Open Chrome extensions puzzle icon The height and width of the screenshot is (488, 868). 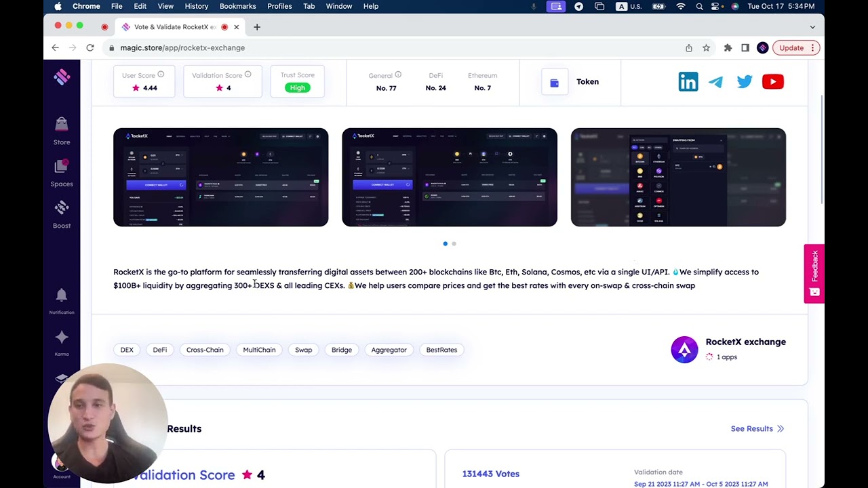(728, 47)
